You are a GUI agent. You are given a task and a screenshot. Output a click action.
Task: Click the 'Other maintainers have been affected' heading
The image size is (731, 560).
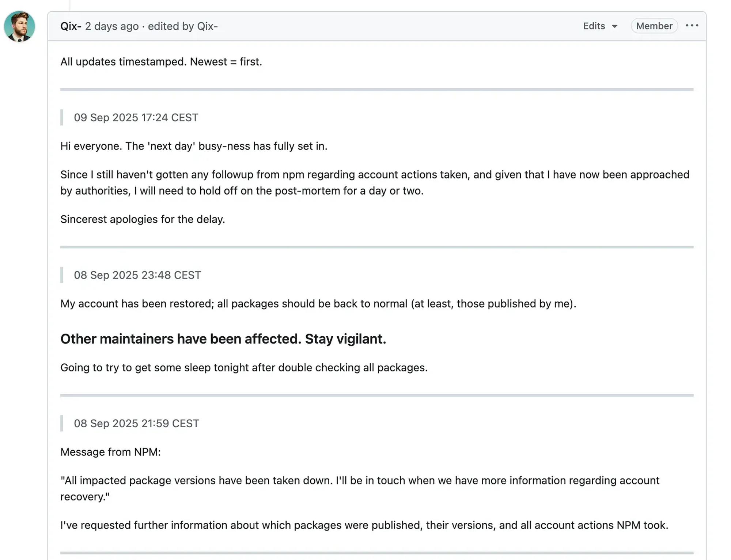coord(223,339)
